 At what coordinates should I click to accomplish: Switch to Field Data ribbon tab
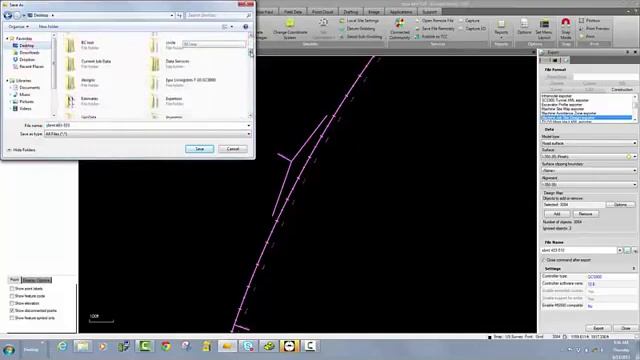click(293, 12)
